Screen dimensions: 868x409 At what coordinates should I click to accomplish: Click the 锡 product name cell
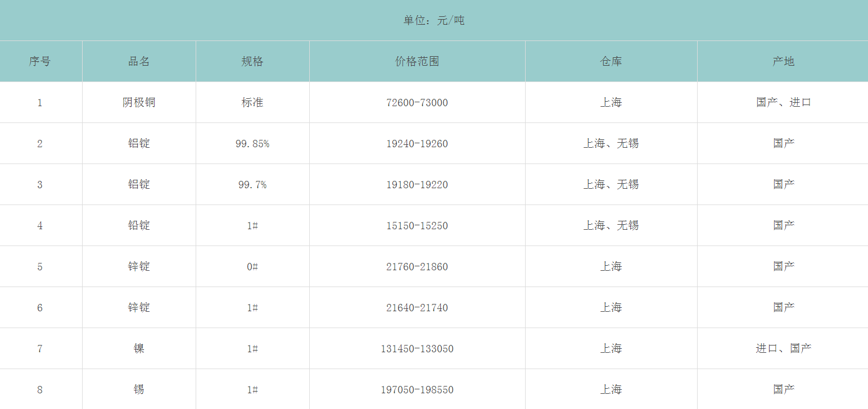pyautogui.click(x=139, y=389)
